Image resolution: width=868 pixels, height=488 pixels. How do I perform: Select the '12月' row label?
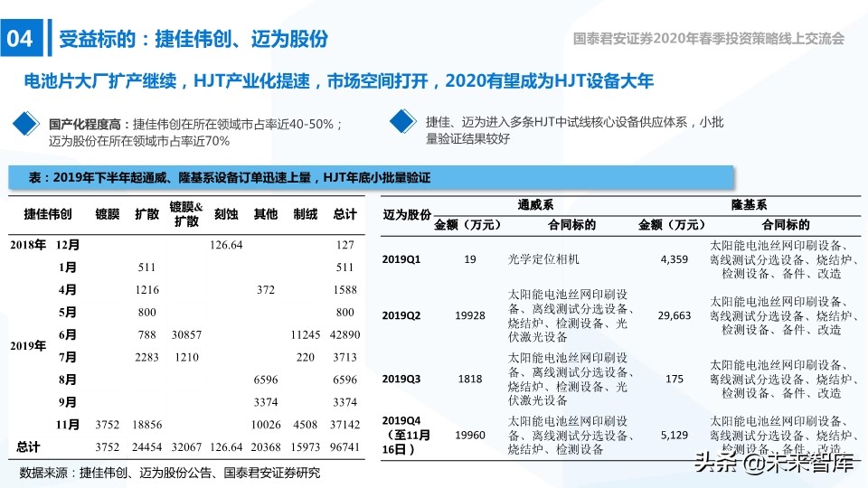[x=68, y=245]
